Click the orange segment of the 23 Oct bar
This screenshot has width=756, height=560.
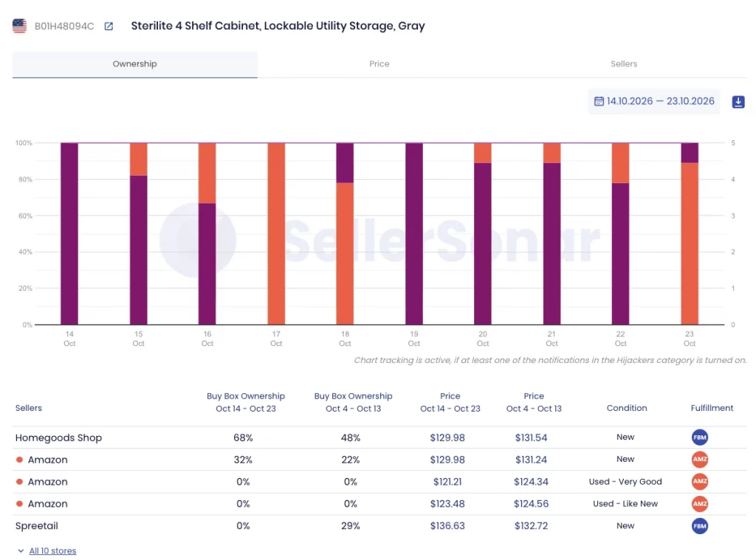690,243
